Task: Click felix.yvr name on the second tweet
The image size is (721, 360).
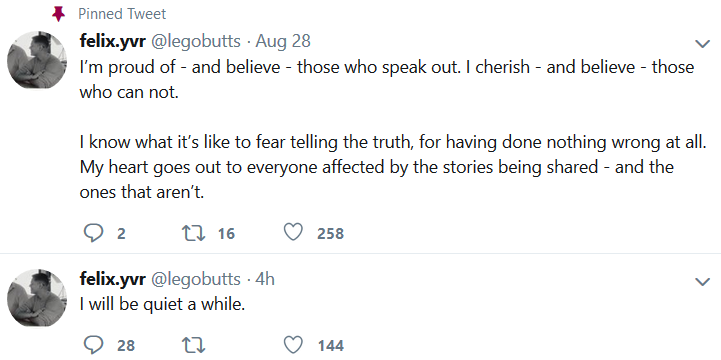Action: click(x=113, y=279)
